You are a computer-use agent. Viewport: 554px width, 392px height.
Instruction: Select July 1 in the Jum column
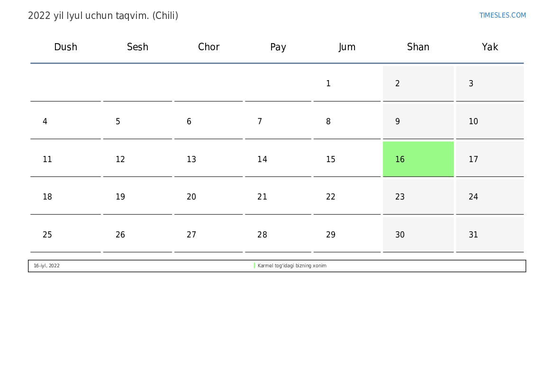click(x=328, y=84)
